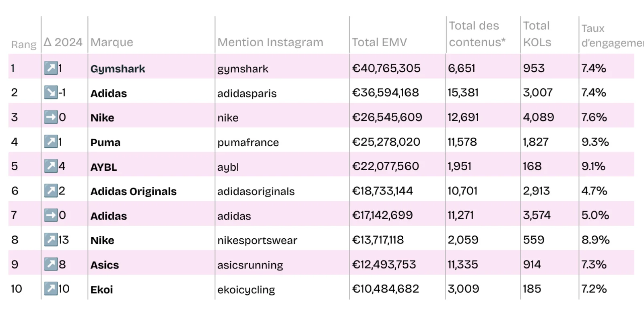This screenshot has width=644, height=314.
Task: Click the right arrow icon in Nike row 3
Action: [51, 117]
